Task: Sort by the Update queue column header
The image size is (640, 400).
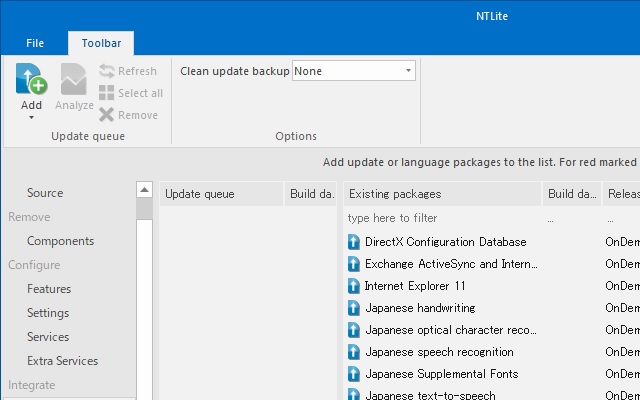Action: point(221,194)
